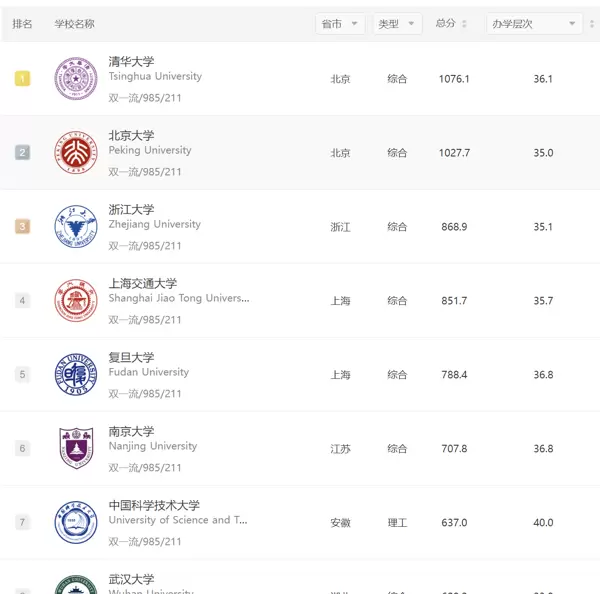Open the 清华大学 university link

pos(131,62)
